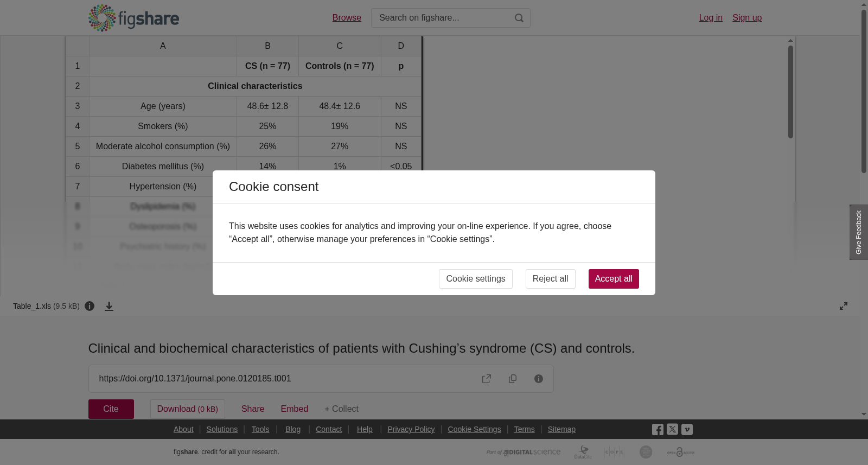
Task: Download Table_1.xls via arrow icon
Action: click(x=109, y=307)
